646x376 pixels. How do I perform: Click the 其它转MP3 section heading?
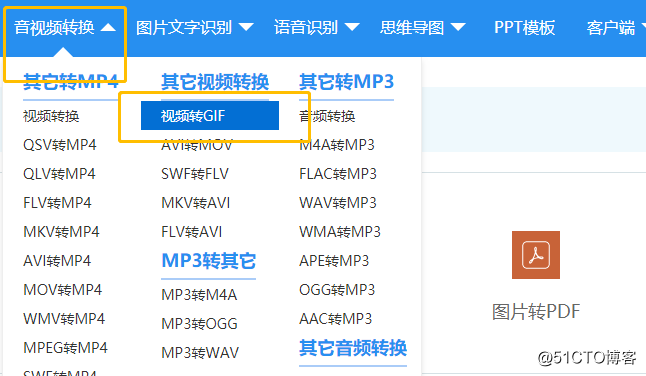click(x=346, y=82)
